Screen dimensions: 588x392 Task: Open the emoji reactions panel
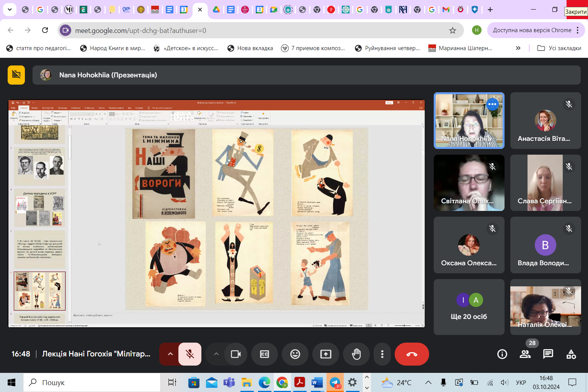[x=295, y=354]
